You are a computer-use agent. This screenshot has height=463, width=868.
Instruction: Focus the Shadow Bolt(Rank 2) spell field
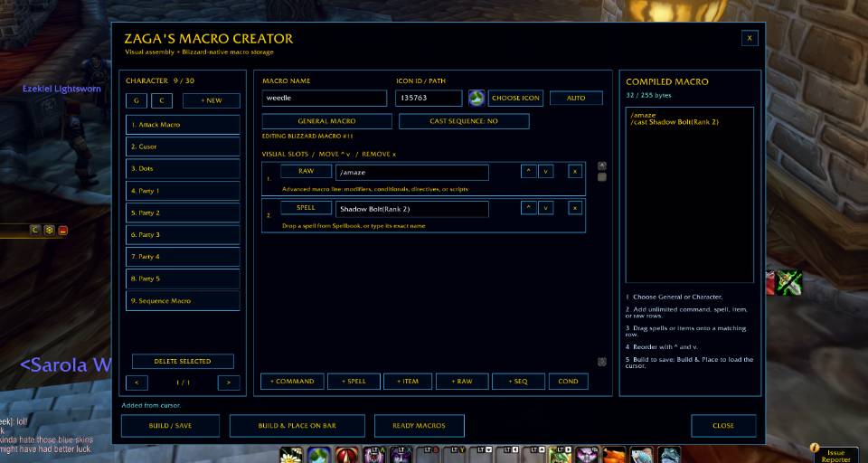(x=412, y=209)
